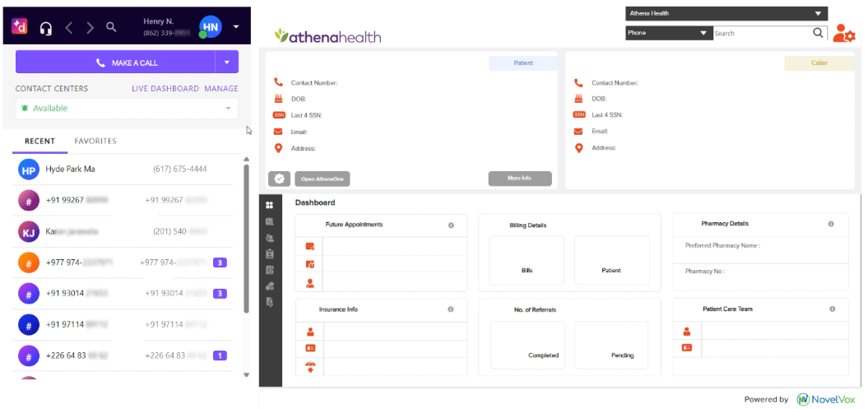Switch to the FAVORITES tab

[95, 141]
